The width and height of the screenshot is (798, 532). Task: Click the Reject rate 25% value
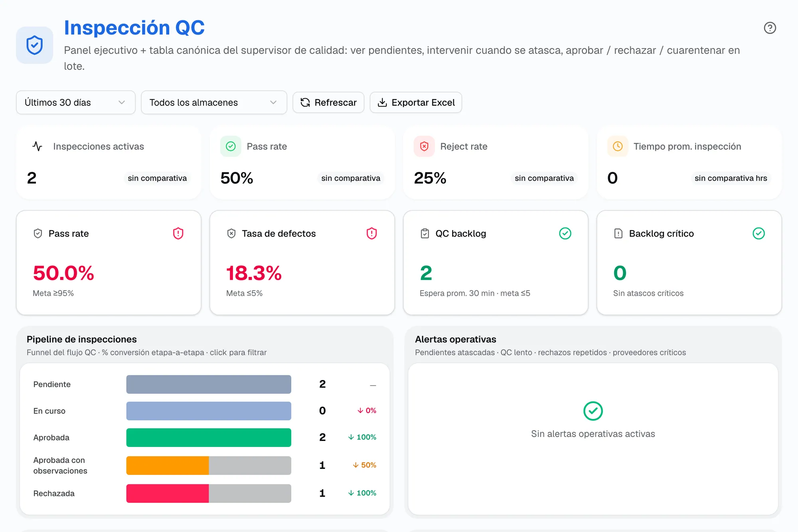[430, 178]
